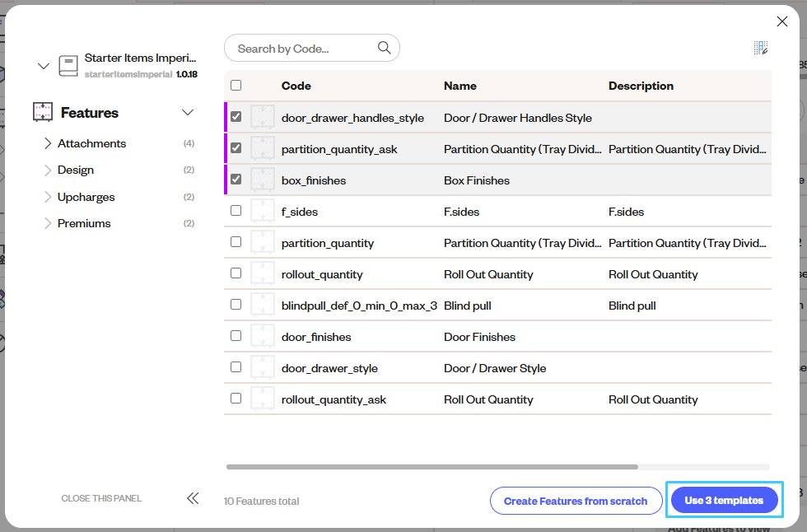Expand the Design section
Image resolution: width=807 pixels, height=532 pixels.
point(49,170)
